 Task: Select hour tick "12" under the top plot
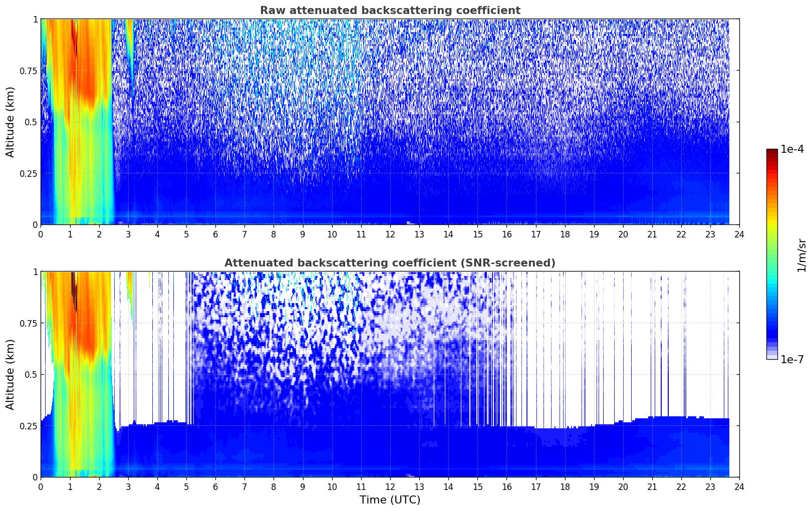pyautogui.click(x=390, y=234)
